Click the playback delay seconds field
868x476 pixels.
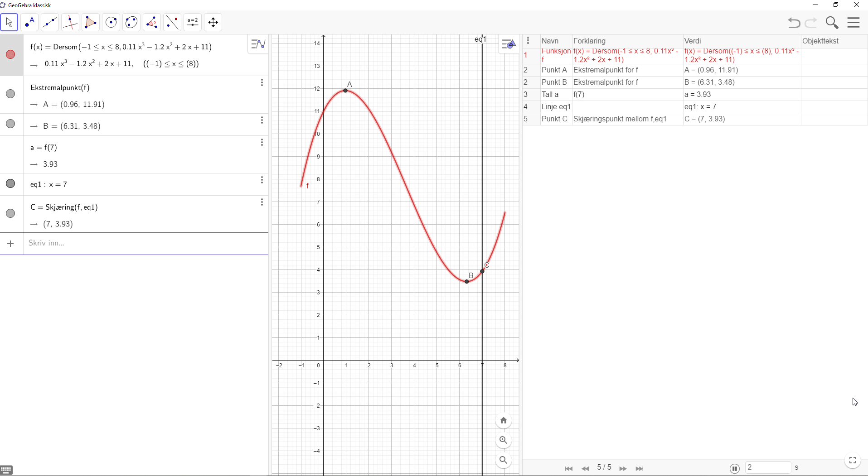coord(768,467)
